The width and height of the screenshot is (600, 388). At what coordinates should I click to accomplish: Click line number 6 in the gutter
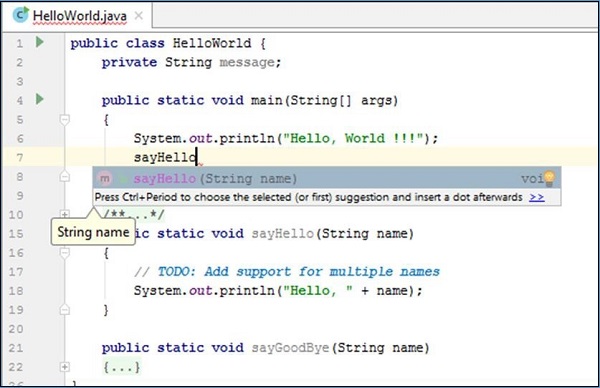pyautogui.click(x=20, y=139)
